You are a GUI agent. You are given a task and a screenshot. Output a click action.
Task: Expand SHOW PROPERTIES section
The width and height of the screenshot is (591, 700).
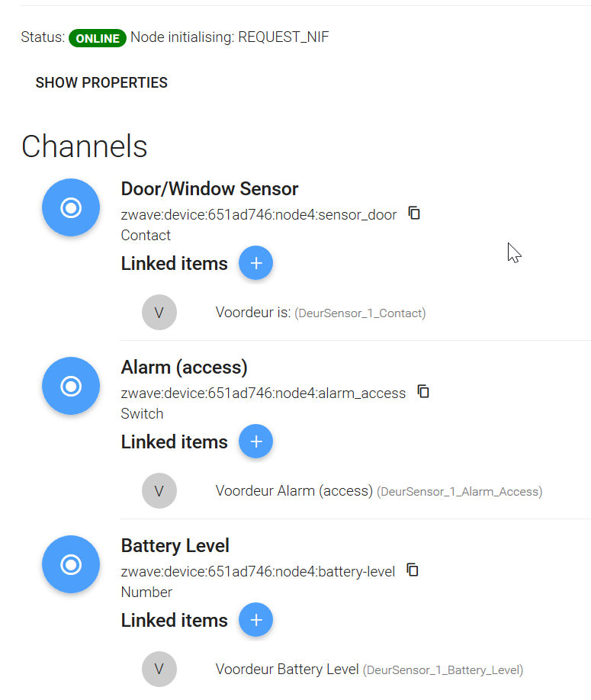(x=101, y=82)
